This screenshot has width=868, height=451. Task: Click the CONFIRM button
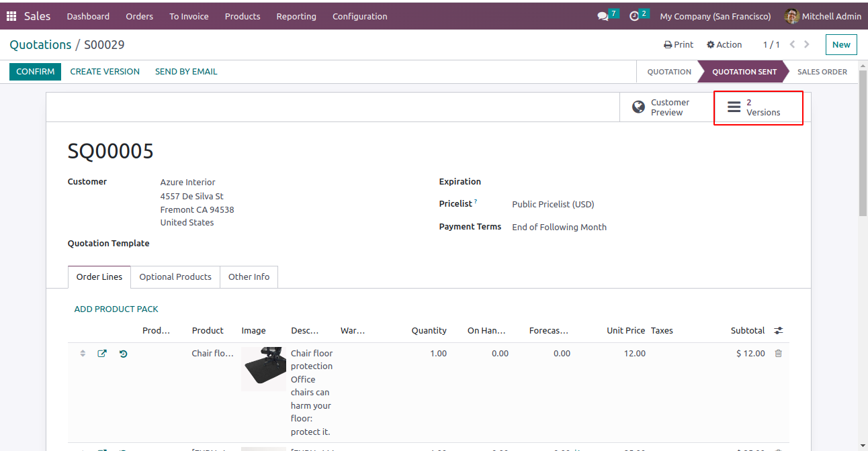36,72
